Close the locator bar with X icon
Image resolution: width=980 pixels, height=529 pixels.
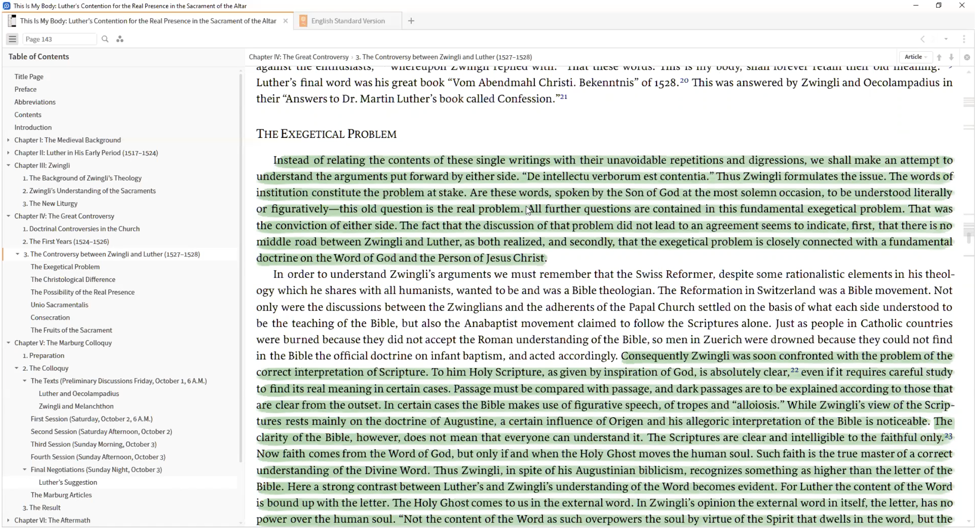(967, 57)
